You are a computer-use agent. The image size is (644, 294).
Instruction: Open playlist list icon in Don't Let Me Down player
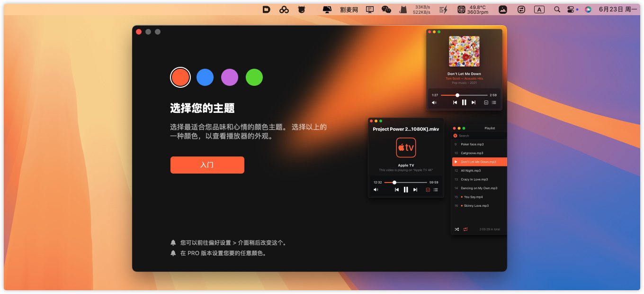(494, 102)
